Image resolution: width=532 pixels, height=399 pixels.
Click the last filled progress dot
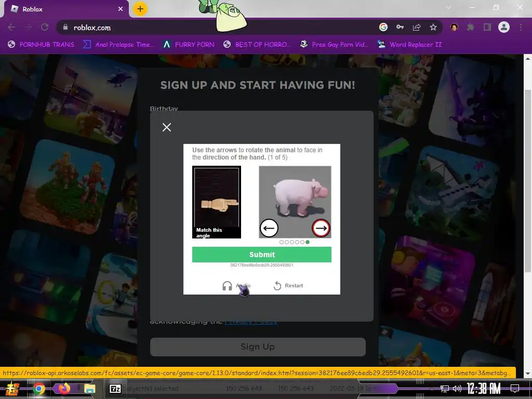(308, 242)
